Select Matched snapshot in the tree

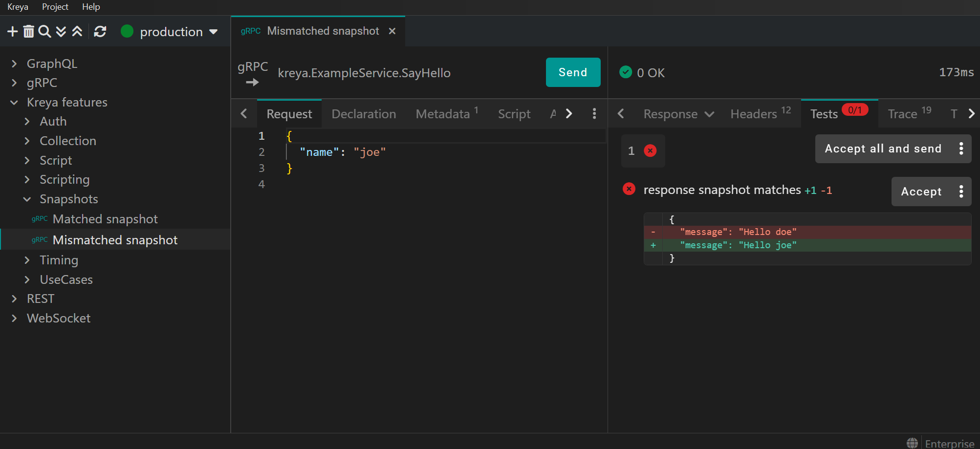[105, 219]
